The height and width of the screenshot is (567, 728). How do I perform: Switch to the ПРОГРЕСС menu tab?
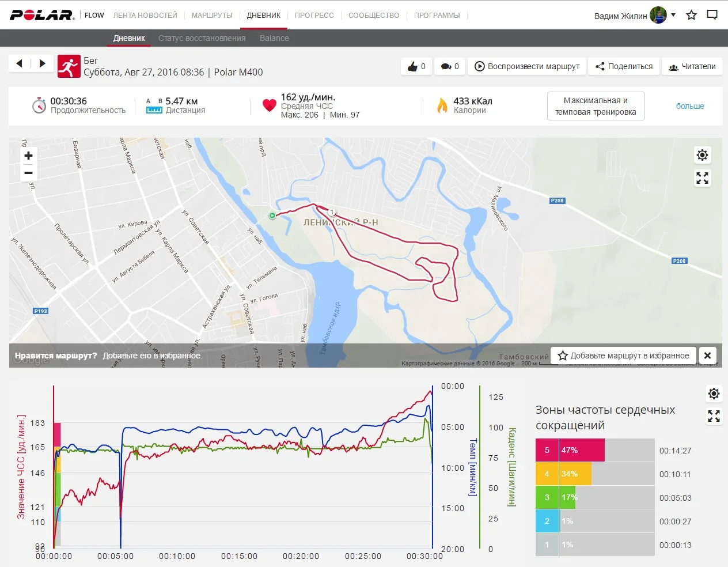314,16
